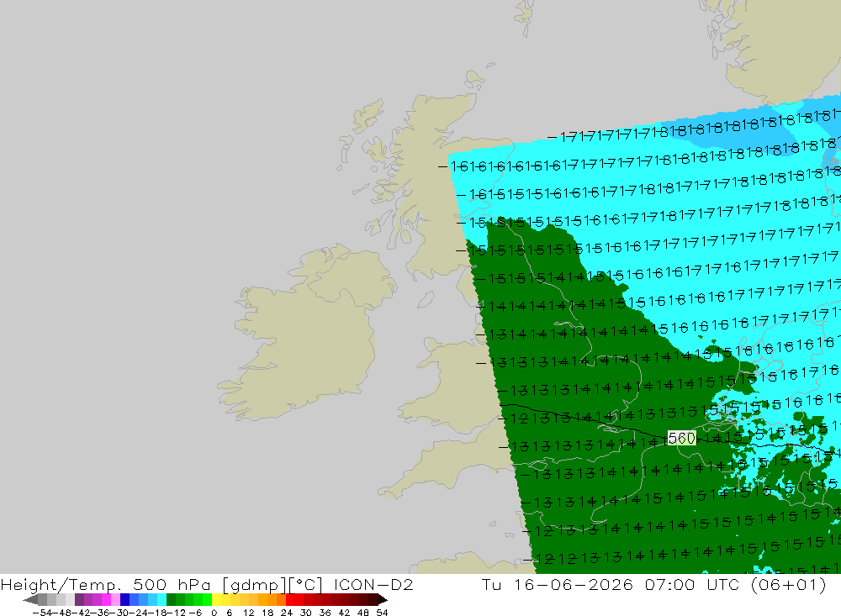This screenshot has height=616, width=841.
Task: Click the '54' label on the legend scale
Action: [x=382, y=613]
